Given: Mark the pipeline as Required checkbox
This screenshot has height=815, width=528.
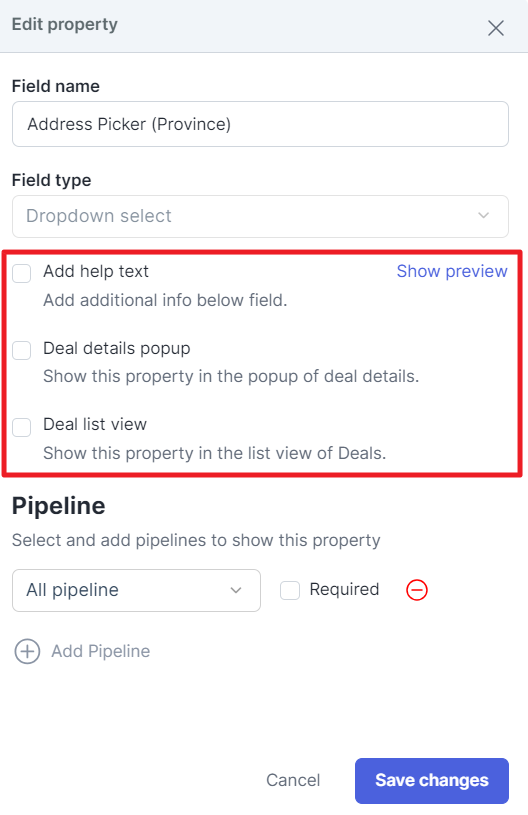Looking at the screenshot, I should point(290,590).
